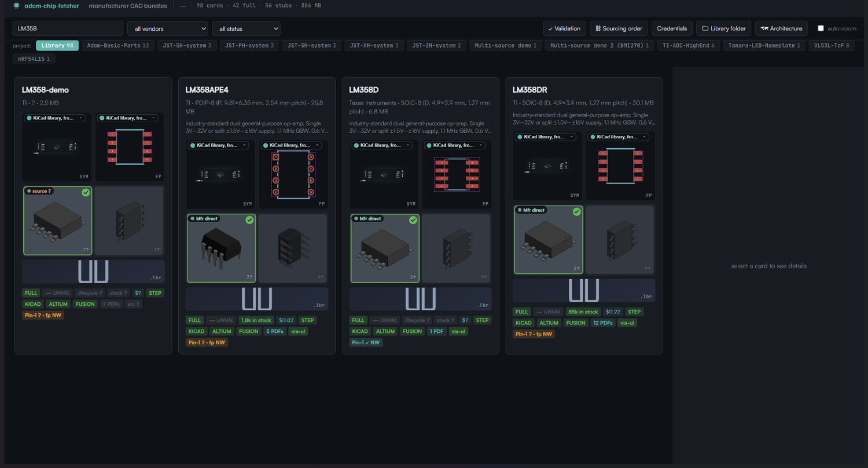Click the '1.8k in stock' tag on LM358APE4
Screen dimensions: 868x468
point(256,320)
